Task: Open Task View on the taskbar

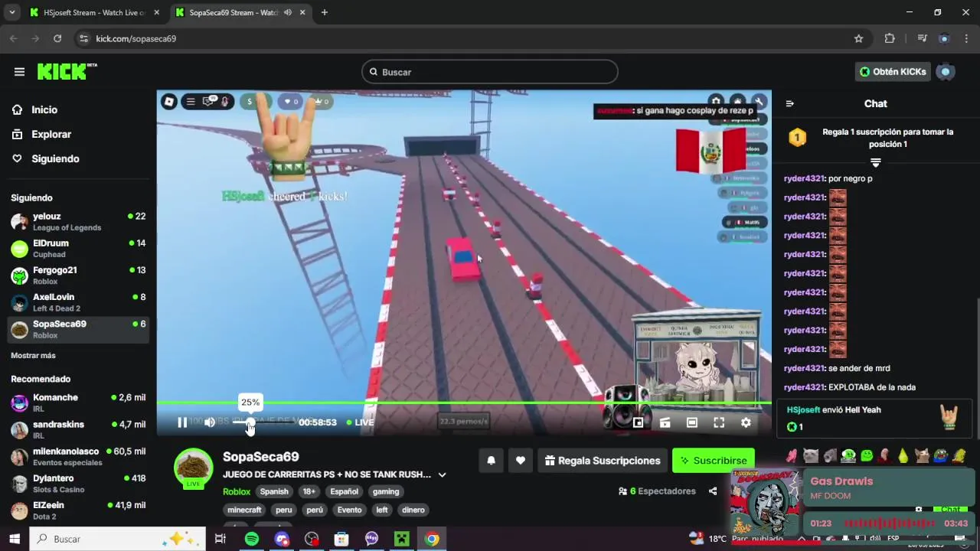Action: [220, 539]
